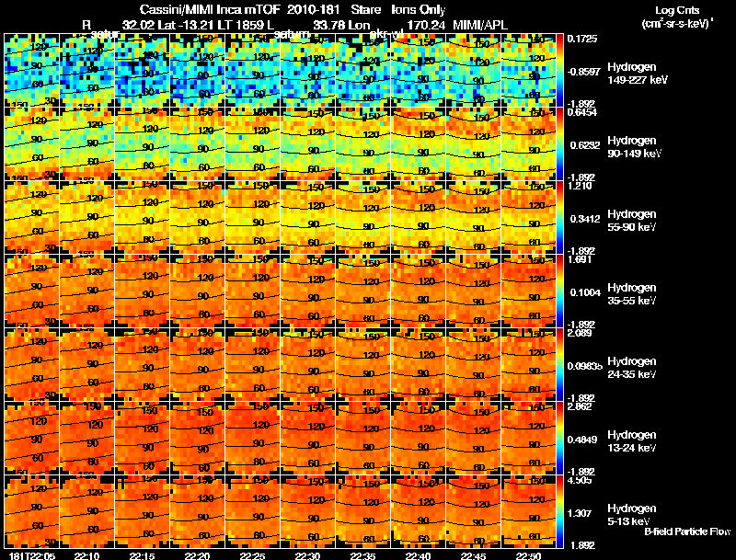Select the colorbar maximum '2.089'
The height and width of the screenshot is (560, 736).
tap(580, 333)
